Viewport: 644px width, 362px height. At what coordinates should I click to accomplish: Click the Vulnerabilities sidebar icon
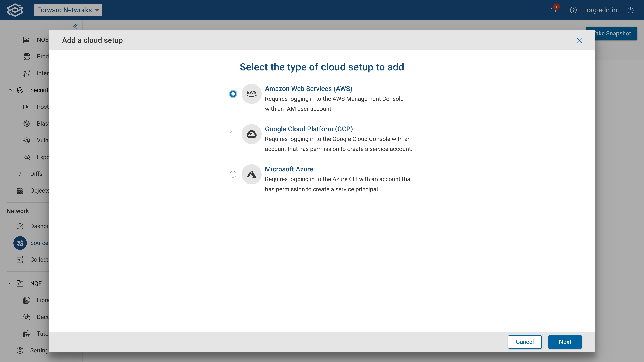tap(27, 140)
